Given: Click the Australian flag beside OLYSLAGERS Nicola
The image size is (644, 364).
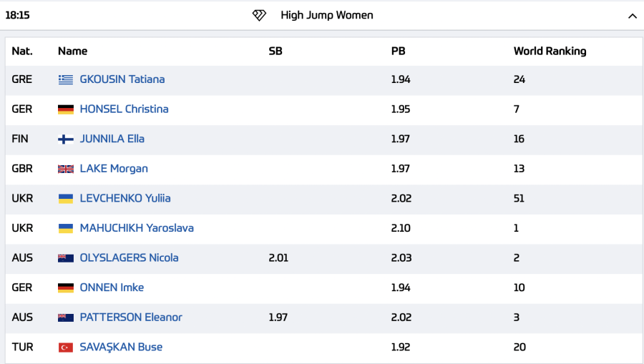Looking at the screenshot, I should (66, 258).
